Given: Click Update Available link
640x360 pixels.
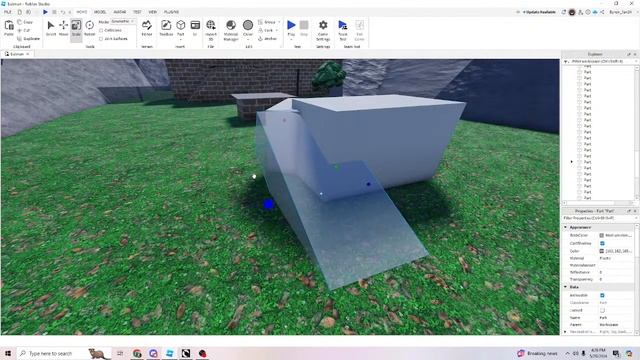Looking at the screenshot, I should pos(539,12).
